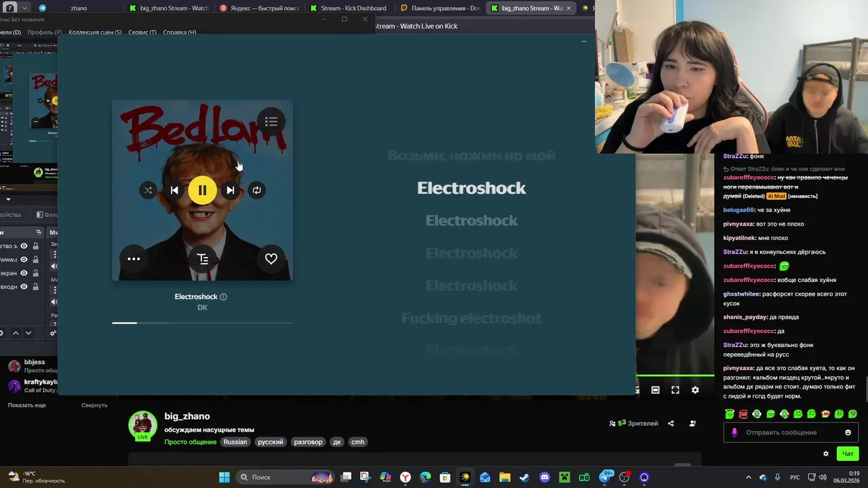Click the green 'Чат' send button
Screen dimensions: 868x488
(848, 454)
